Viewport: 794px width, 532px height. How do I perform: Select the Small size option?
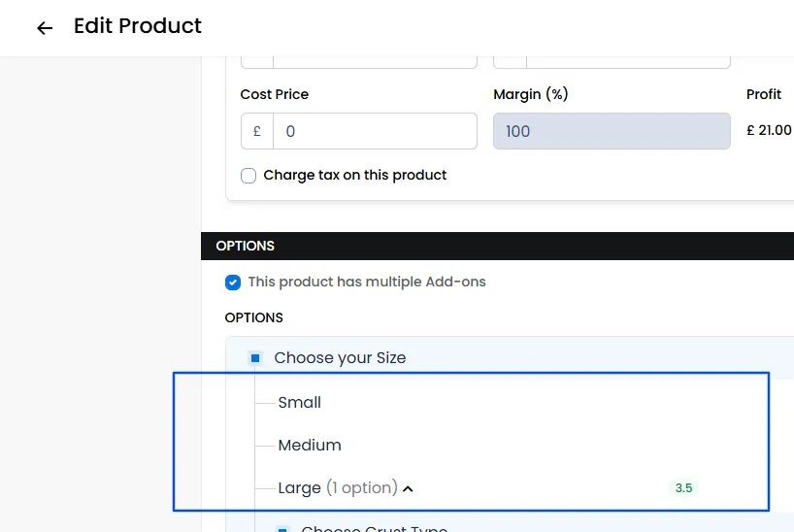(299, 402)
